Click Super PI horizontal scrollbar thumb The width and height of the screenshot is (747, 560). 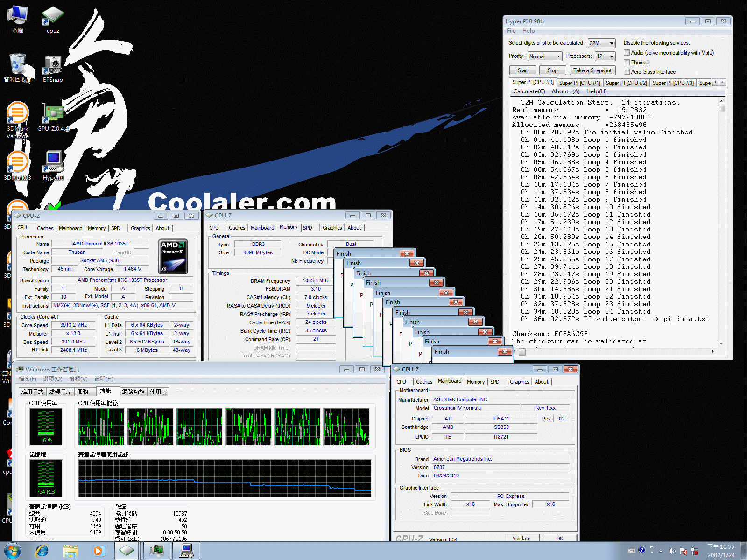point(522,352)
